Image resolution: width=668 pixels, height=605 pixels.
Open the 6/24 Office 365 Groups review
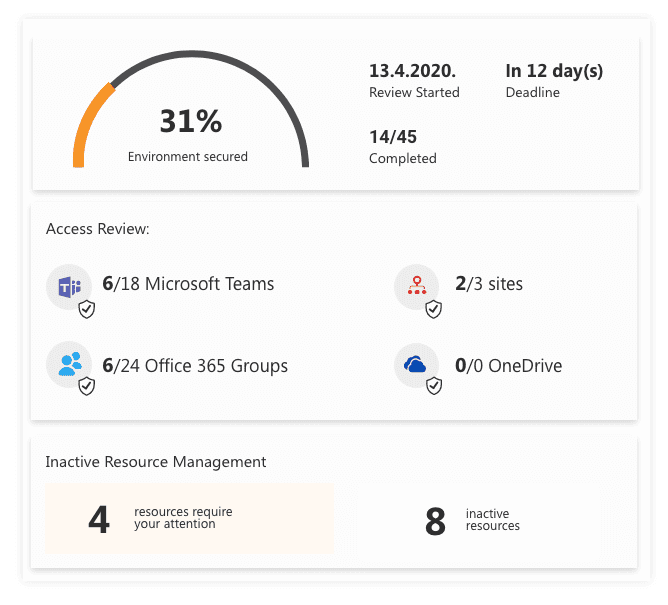coord(195,366)
